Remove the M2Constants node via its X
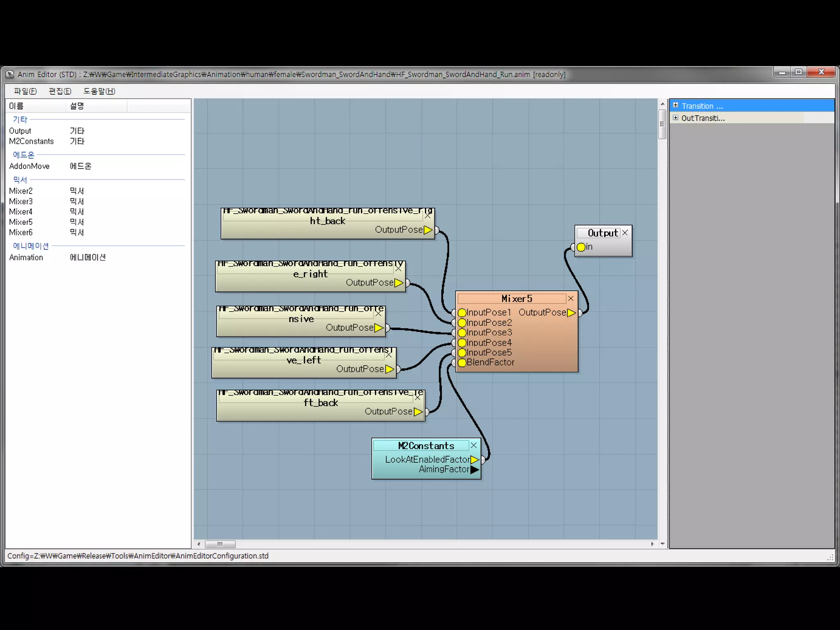The height and width of the screenshot is (630, 840). point(473,445)
